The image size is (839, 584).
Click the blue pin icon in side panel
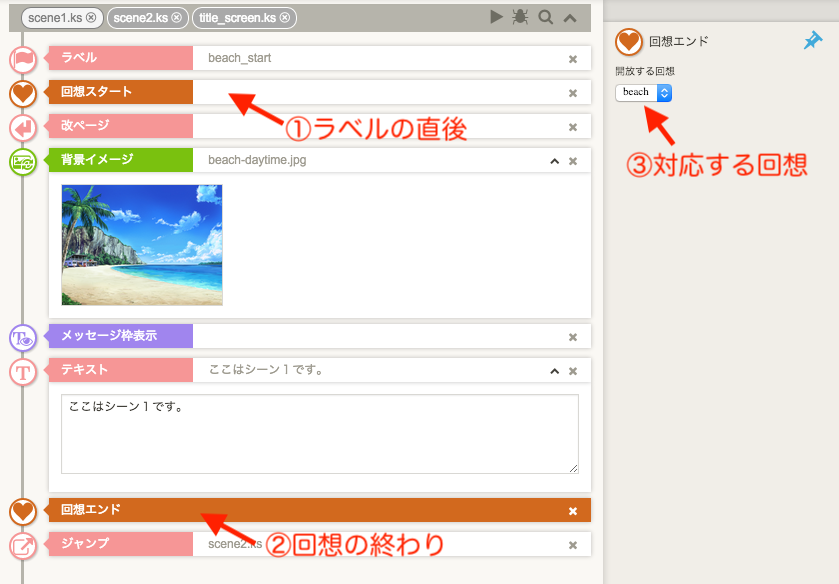coord(812,40)
